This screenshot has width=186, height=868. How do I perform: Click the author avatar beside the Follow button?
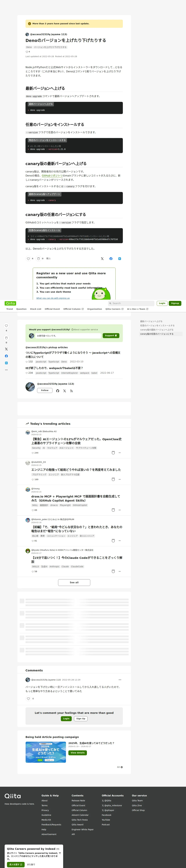[30, 387]
